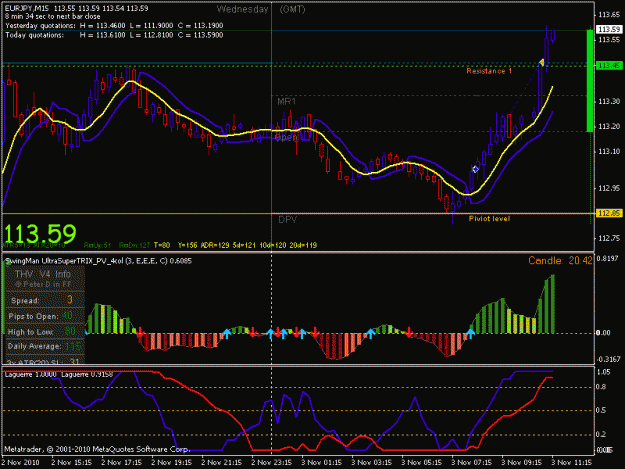Screen dimensions: 625x469
Task: Click the 113.30 price axis value
Action: coord(609,102)
